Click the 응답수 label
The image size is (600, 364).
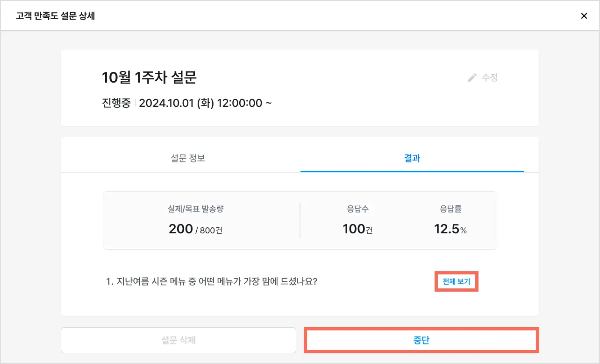pos(357,209)
